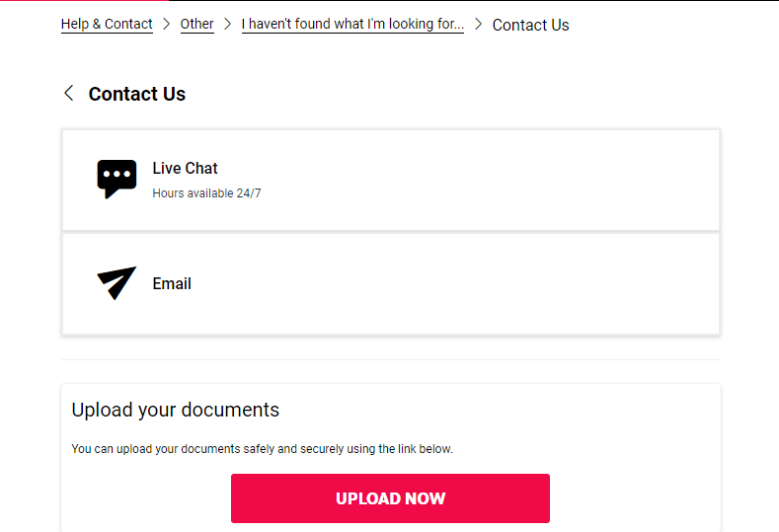Click the red loading progress bar at top
Image resolution: width=779 pixels, height=532 pixels.
[85, 1]
